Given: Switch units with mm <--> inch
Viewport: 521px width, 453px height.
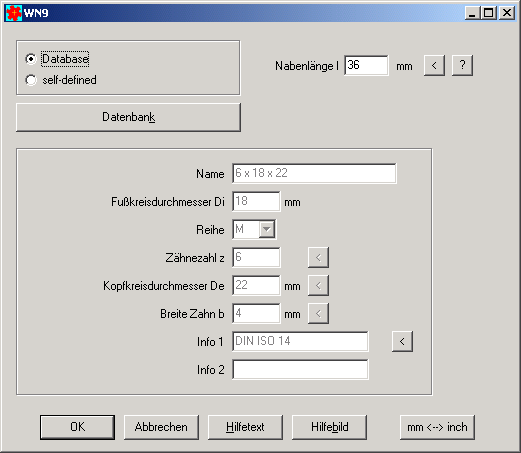Looking at the screenshot, I should (437, 427).
